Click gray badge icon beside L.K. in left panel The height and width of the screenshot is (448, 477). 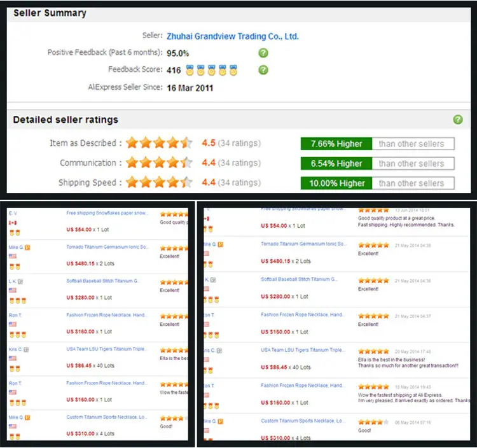(20, 281)
